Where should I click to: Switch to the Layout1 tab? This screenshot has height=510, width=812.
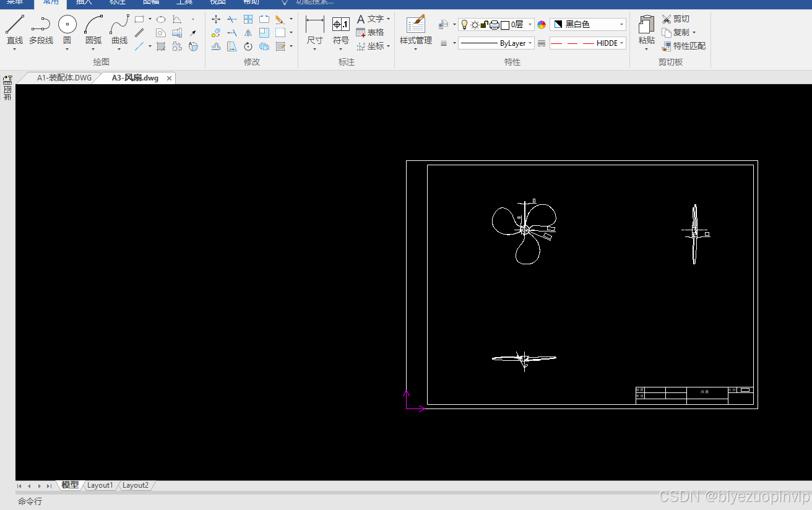pos(100,485)
